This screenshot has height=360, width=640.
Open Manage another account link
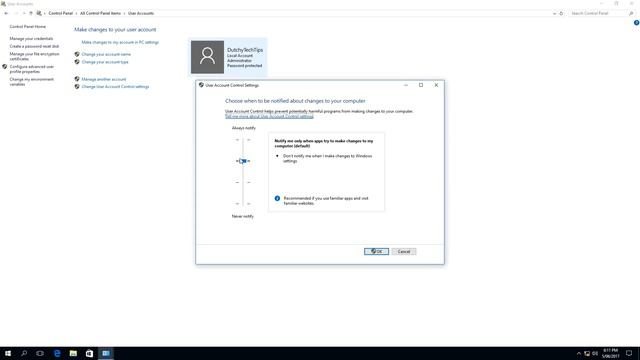coord(104,79)
